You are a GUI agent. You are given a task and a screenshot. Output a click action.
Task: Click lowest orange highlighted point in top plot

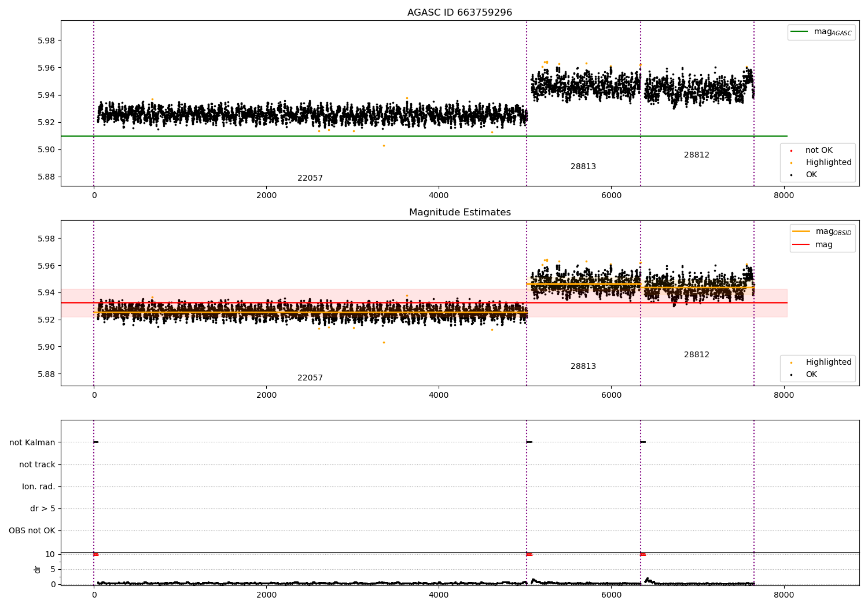coord(384,145)
